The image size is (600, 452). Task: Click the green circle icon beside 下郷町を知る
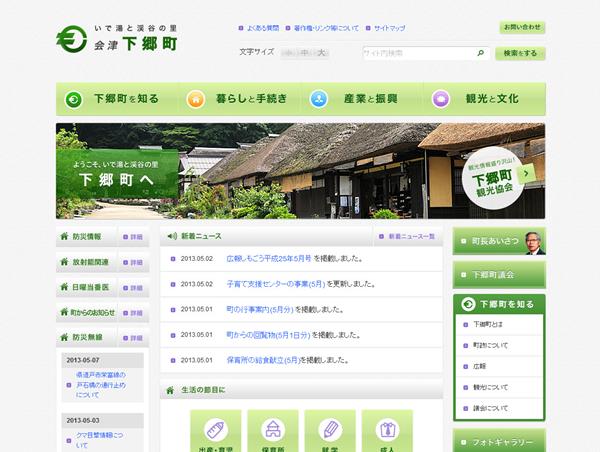[73, 100]
